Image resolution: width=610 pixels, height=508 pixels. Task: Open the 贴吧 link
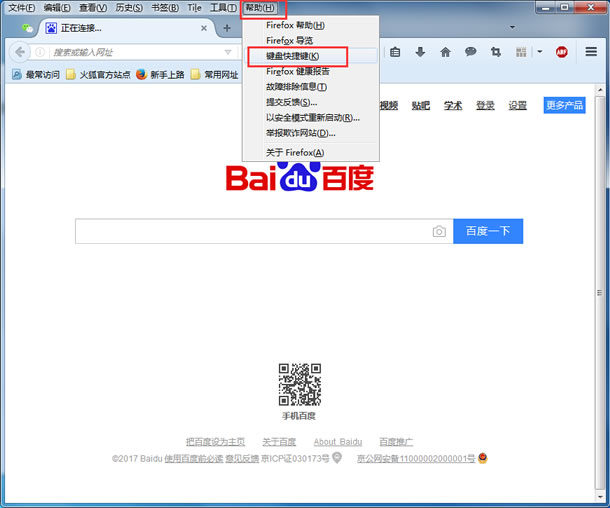pyautogui.click(x=421, y=105)
